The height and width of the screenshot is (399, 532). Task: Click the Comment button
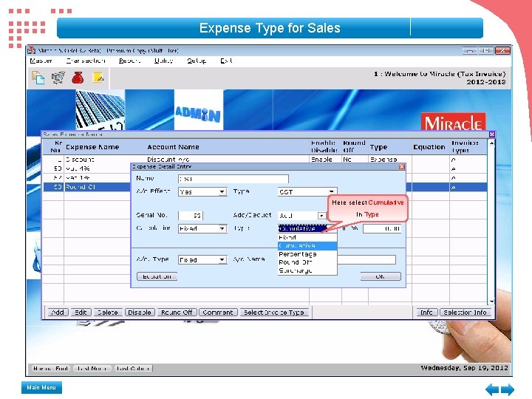[x=217, y=313]
